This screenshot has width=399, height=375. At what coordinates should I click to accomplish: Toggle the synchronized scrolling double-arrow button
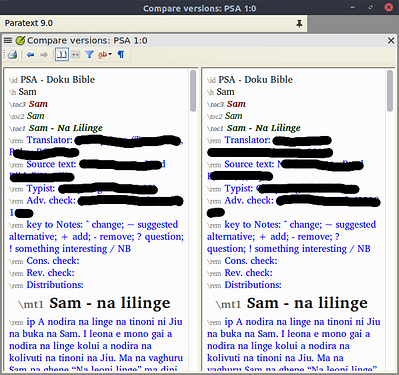point(76,54)
